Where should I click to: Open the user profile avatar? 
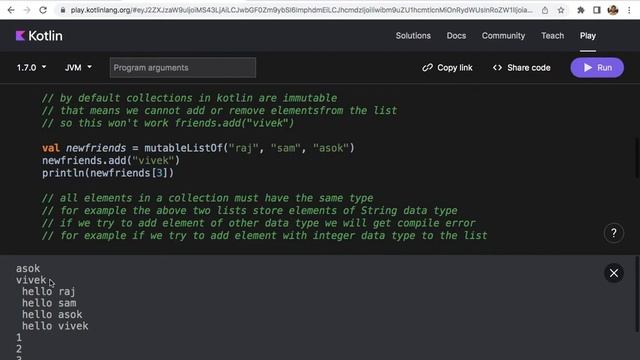click(x=613, y=10)
